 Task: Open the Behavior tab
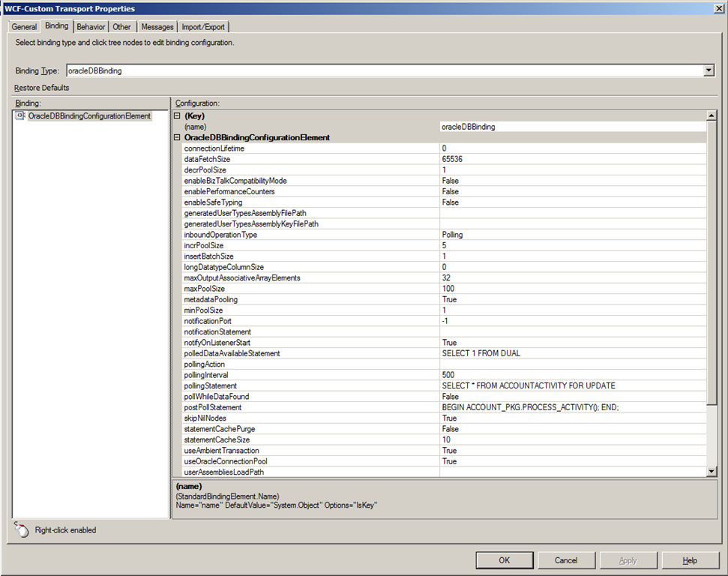[x=91, y=27]
